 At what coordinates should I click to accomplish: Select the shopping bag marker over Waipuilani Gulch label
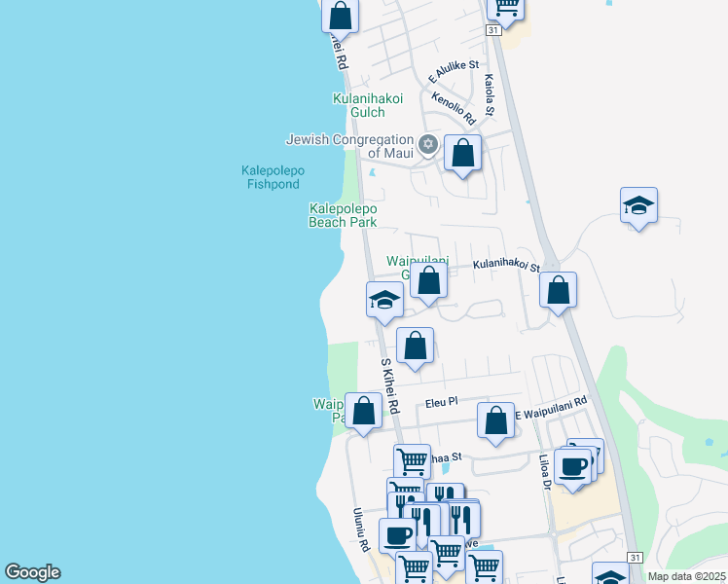click(x=428, y=281)
